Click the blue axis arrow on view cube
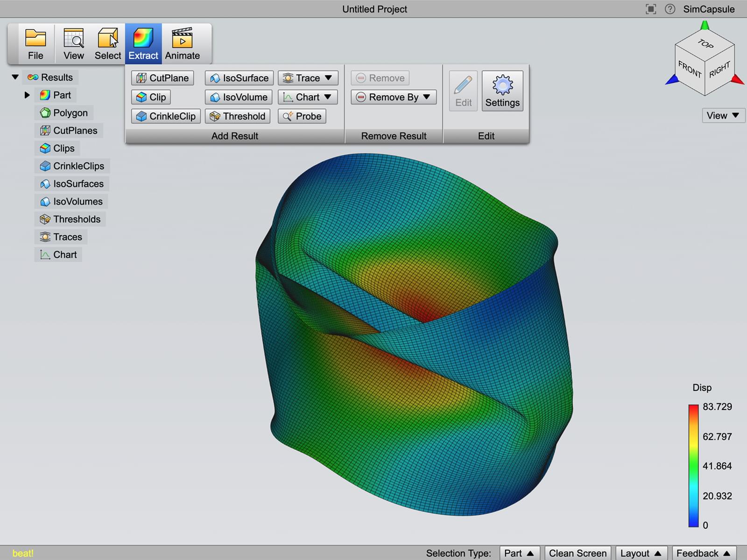The height and width of the screenshot is (560, 747). click(x=672, y=80)
